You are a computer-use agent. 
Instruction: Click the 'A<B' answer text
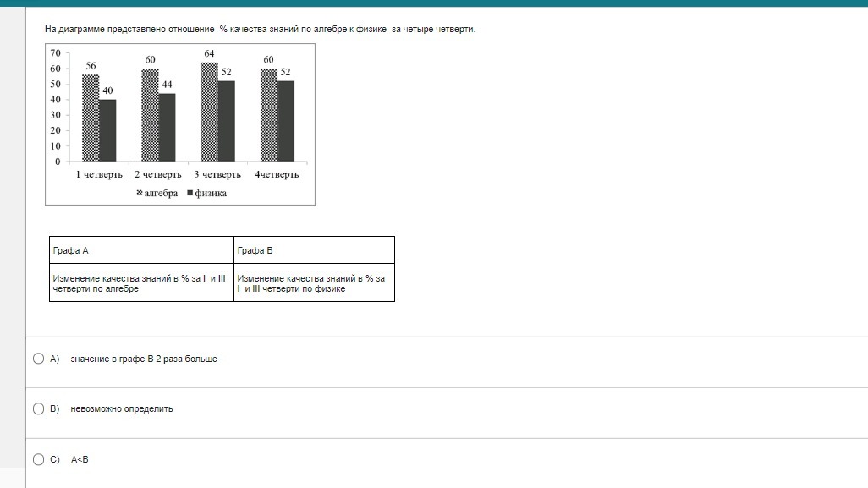click(x=80, y=459)
